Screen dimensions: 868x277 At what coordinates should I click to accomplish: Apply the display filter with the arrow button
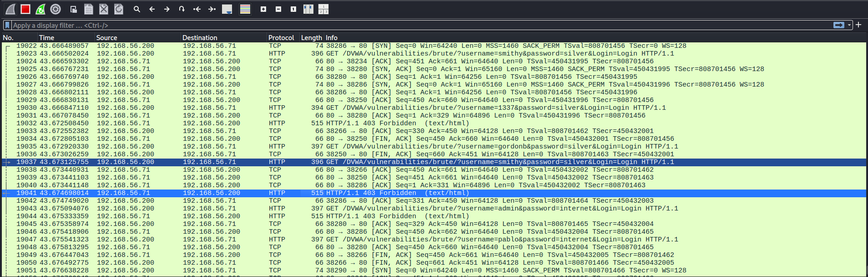point(838,25)
